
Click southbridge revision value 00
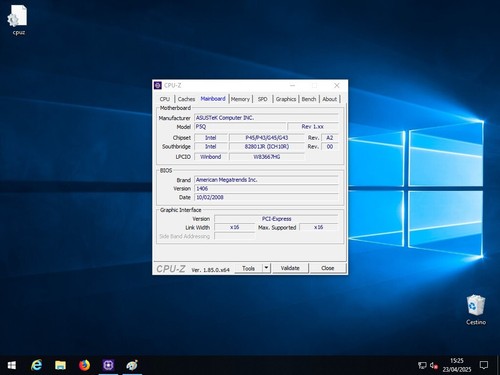(330, 147)
